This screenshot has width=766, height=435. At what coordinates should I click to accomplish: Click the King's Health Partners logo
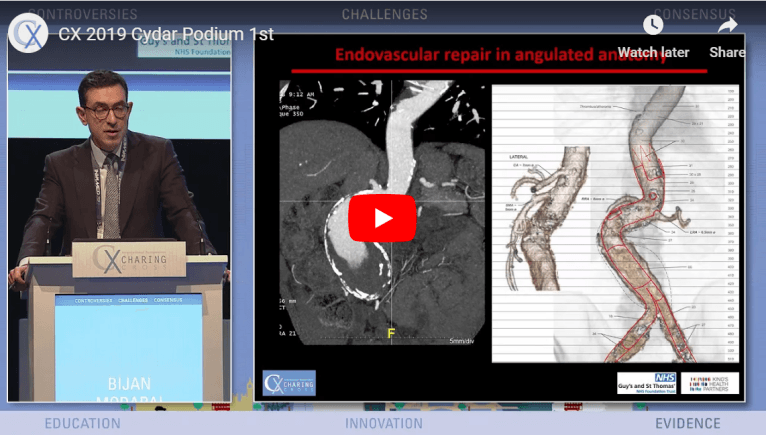[710, 383]
